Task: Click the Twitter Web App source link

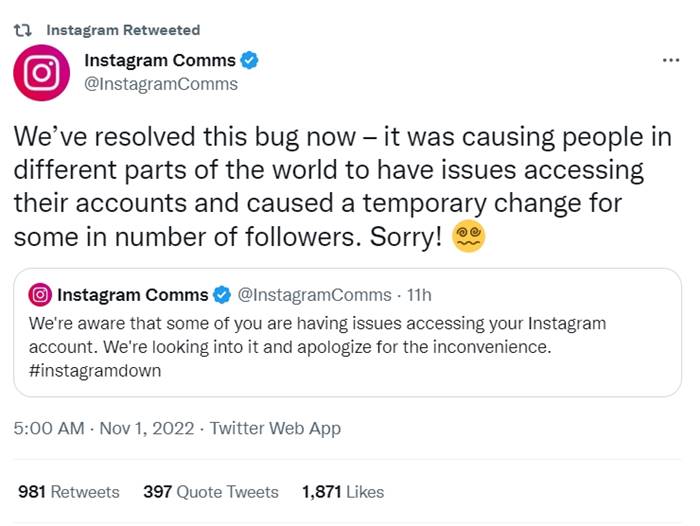Action: pos(274,428)
